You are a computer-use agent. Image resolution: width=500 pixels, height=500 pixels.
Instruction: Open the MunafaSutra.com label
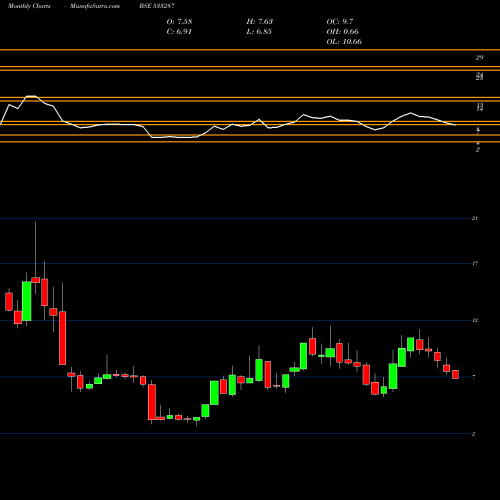tap(95, 6)
